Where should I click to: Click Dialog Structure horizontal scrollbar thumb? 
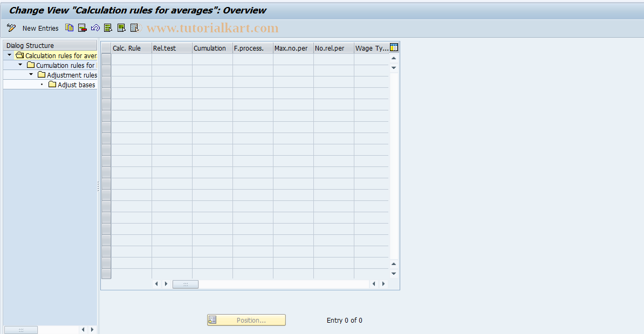(21, 330)
